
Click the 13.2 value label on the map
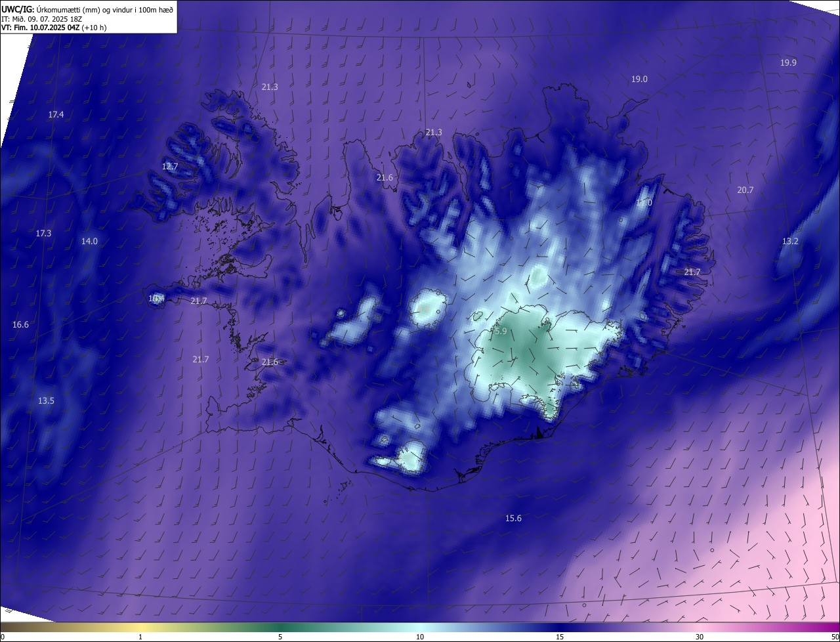(x=790, y=241)
